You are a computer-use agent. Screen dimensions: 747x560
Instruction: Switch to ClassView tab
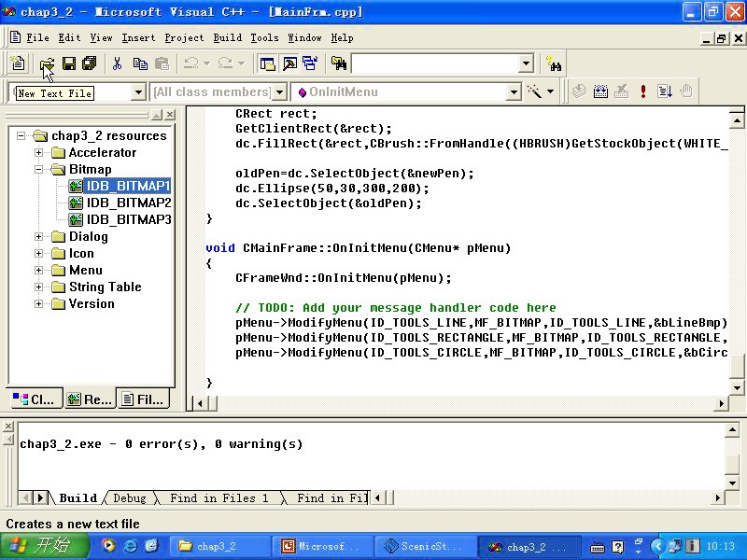35,399
